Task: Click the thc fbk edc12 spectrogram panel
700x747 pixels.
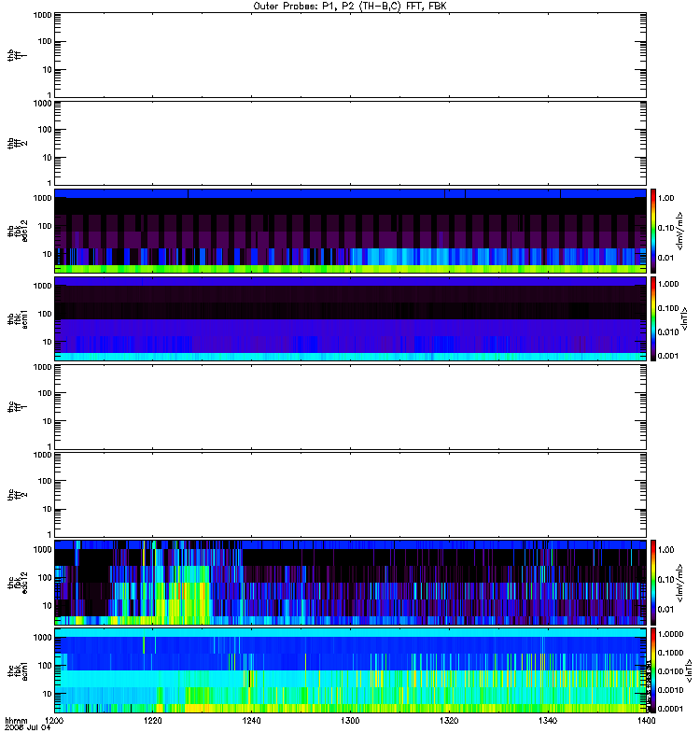Action: point(351,583)
